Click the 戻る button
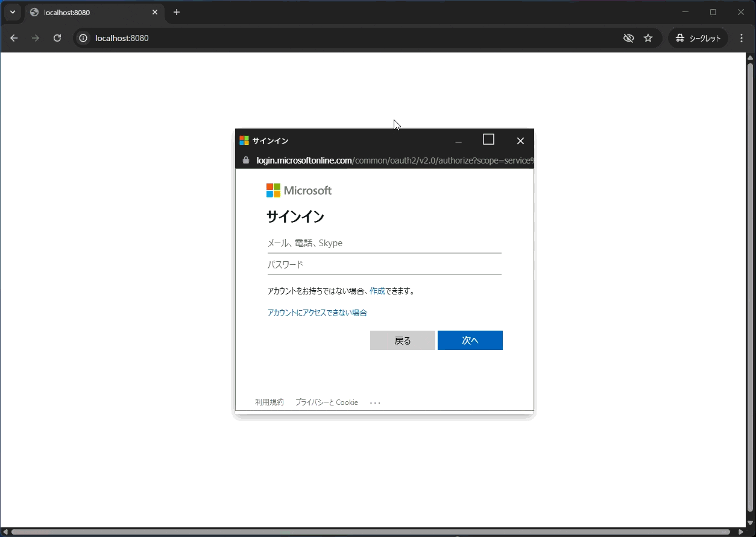The height and width of the screenshot is (537, 756). [403, 340]
